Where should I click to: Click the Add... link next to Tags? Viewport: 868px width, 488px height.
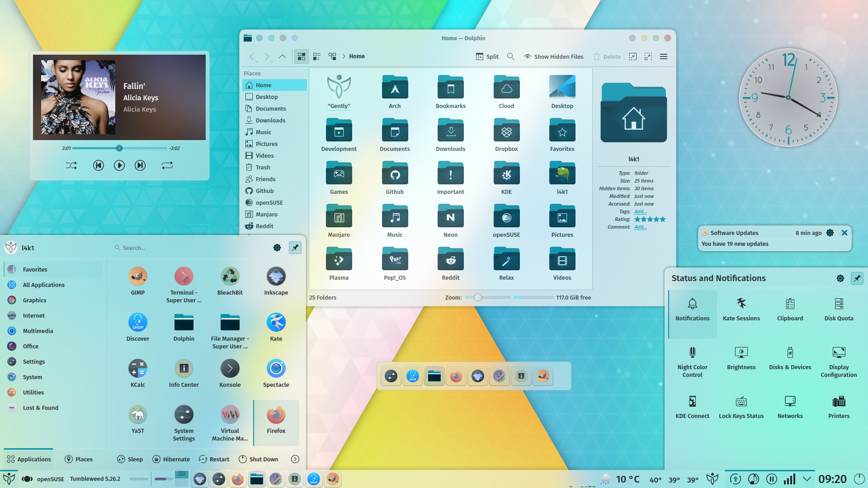click(x=640, y=211)
